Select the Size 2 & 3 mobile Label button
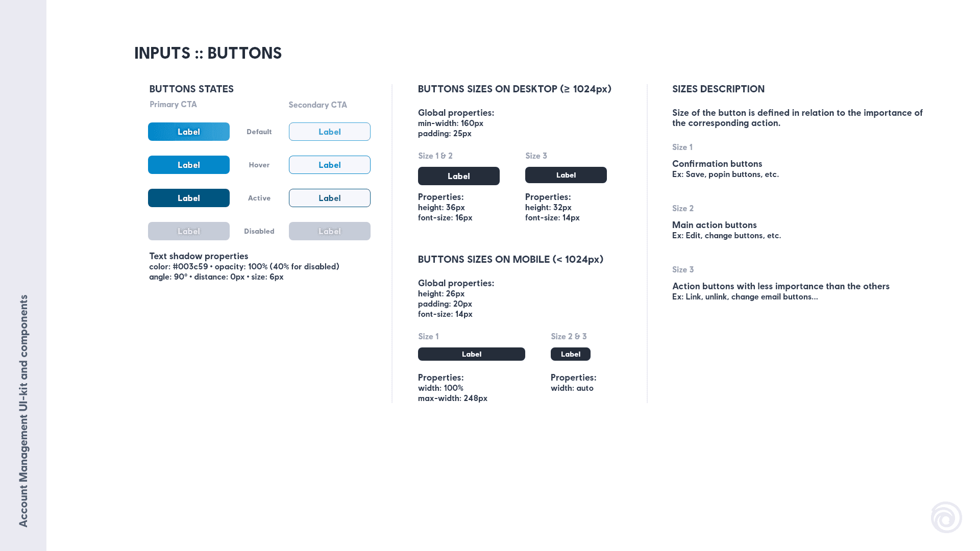This screenshot has width=980, height=551. click(570, 354)
